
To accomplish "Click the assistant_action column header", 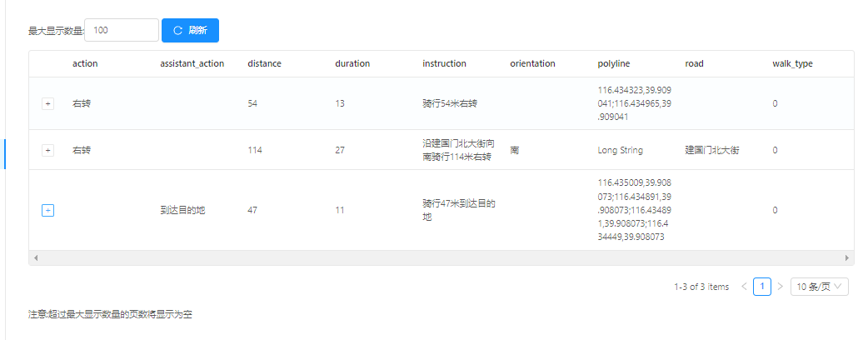I will point(192,63).
